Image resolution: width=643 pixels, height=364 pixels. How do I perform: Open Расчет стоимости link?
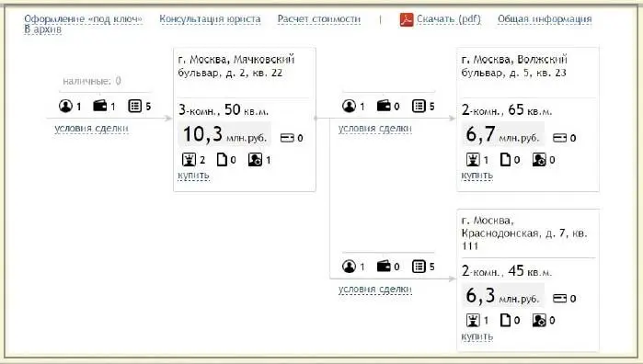click(319, 19)
